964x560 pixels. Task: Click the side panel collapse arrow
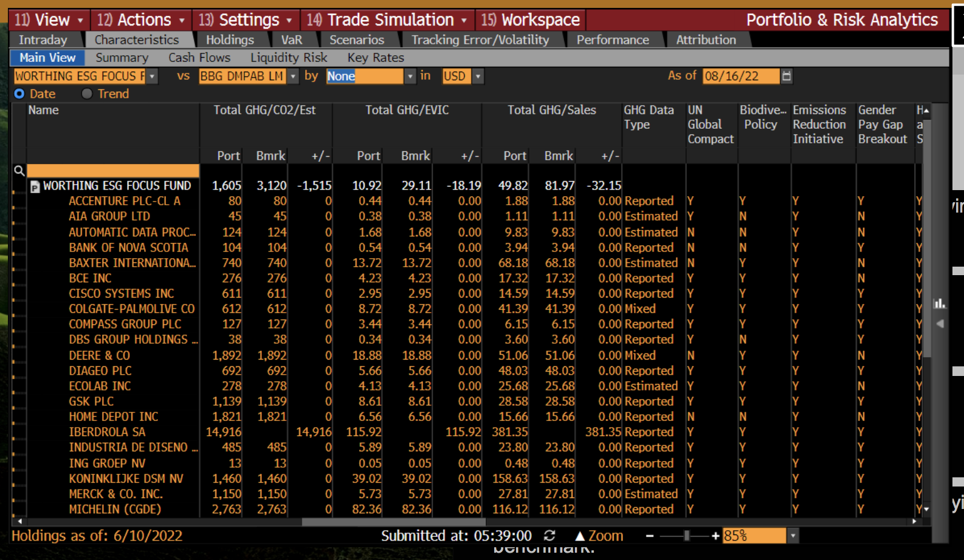click(940, 324)
